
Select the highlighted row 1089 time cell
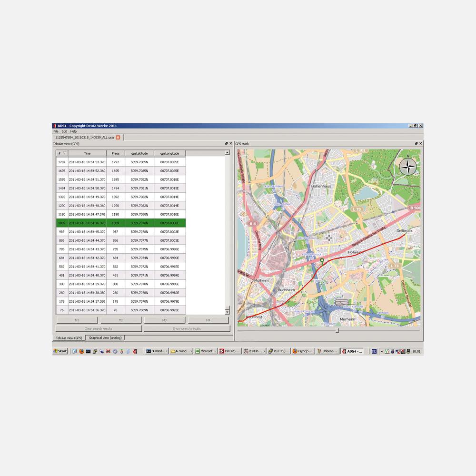(87, 223)
